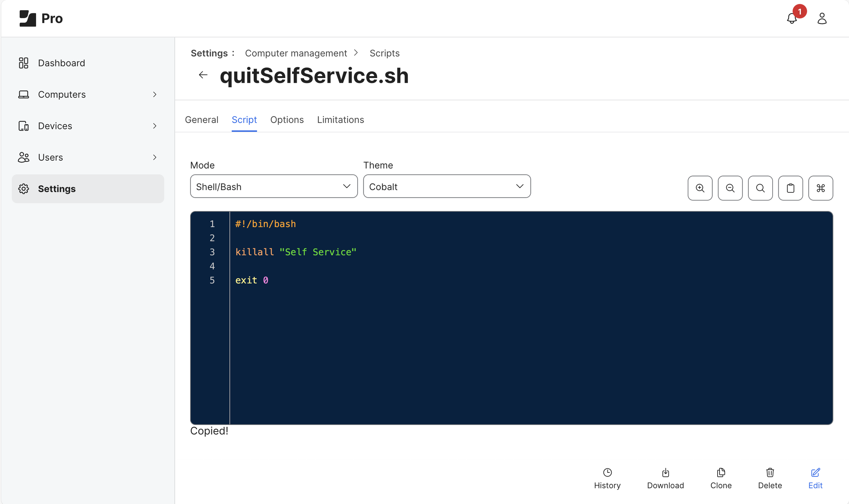The width and height of the screenshot is (849, 504).
Task: Clone this script
Action: click(x=721, y=478)
